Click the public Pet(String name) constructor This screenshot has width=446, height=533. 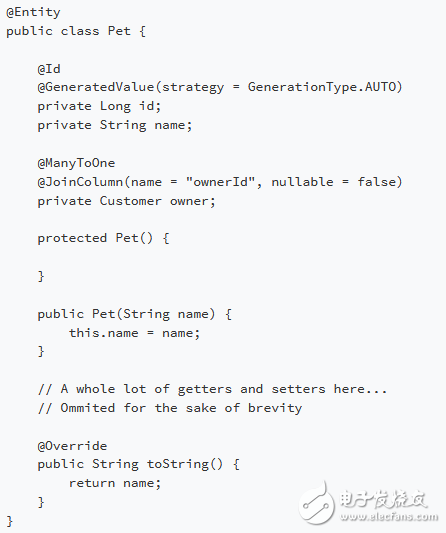pos(135,314)
